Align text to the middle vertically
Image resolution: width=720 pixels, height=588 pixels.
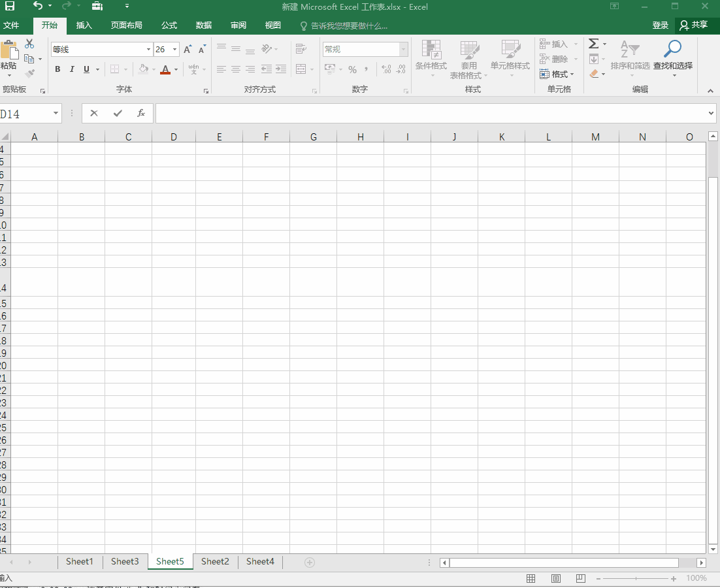click(x=236, y=48)
